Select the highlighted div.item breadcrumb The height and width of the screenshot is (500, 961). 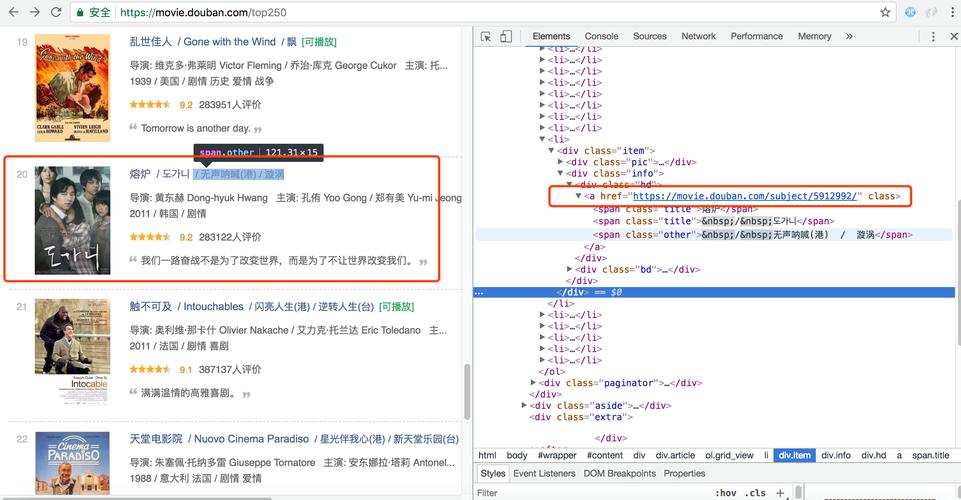794,455
